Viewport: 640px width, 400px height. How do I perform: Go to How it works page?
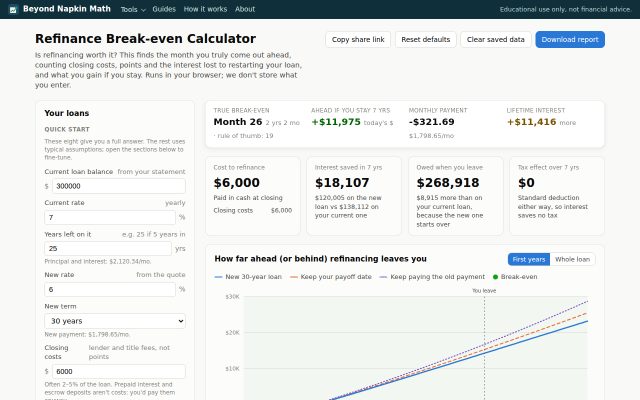tap(205, 9)
